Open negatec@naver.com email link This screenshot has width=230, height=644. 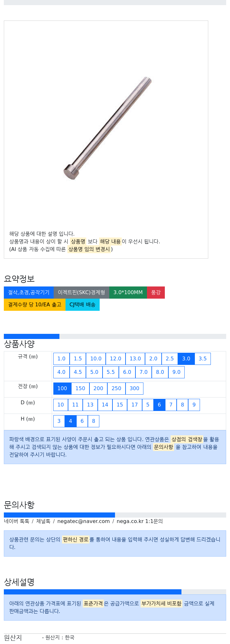click(x=83, y=521)
